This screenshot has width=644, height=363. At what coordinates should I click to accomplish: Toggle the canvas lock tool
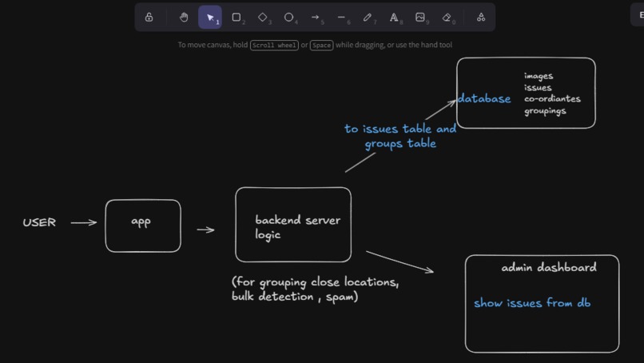point(149,18)
